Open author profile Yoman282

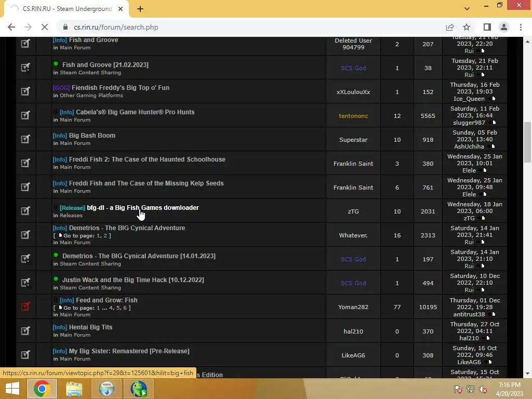coord(353,307)
